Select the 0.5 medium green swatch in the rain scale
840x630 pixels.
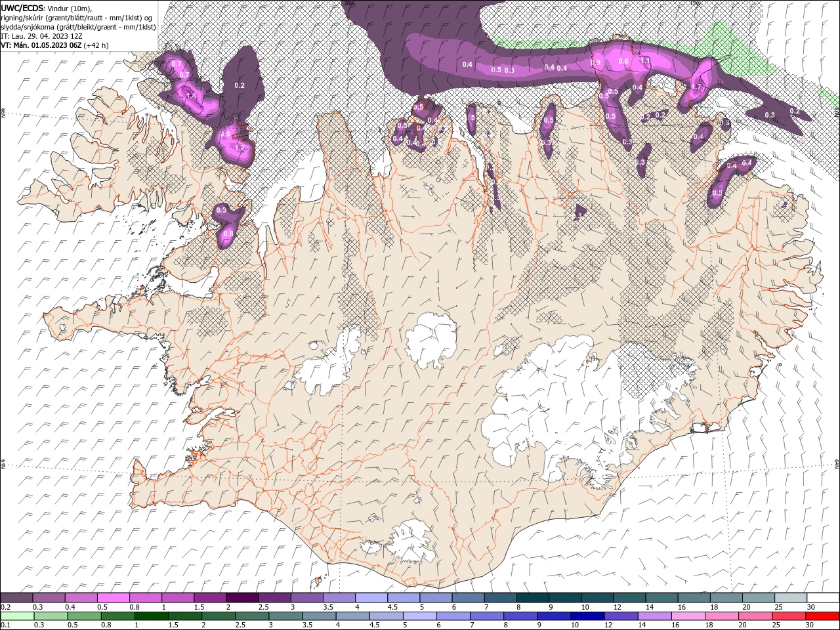click(84, 616)
